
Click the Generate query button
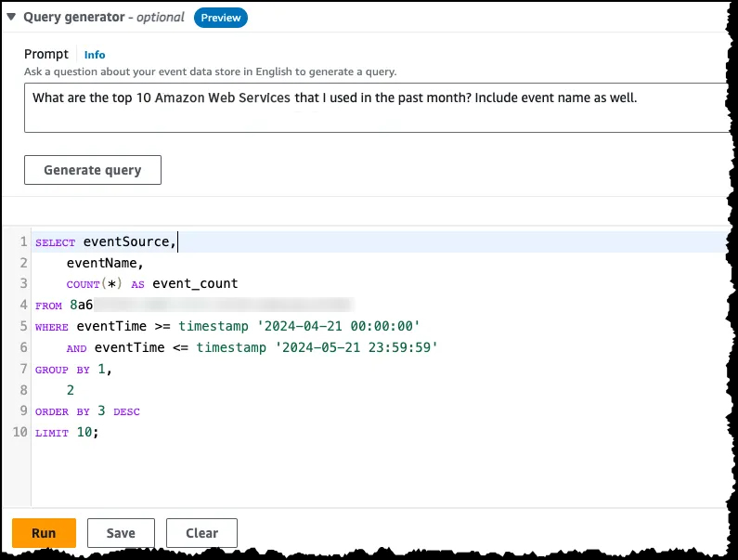pyautogui.click(x=93, y=170)
